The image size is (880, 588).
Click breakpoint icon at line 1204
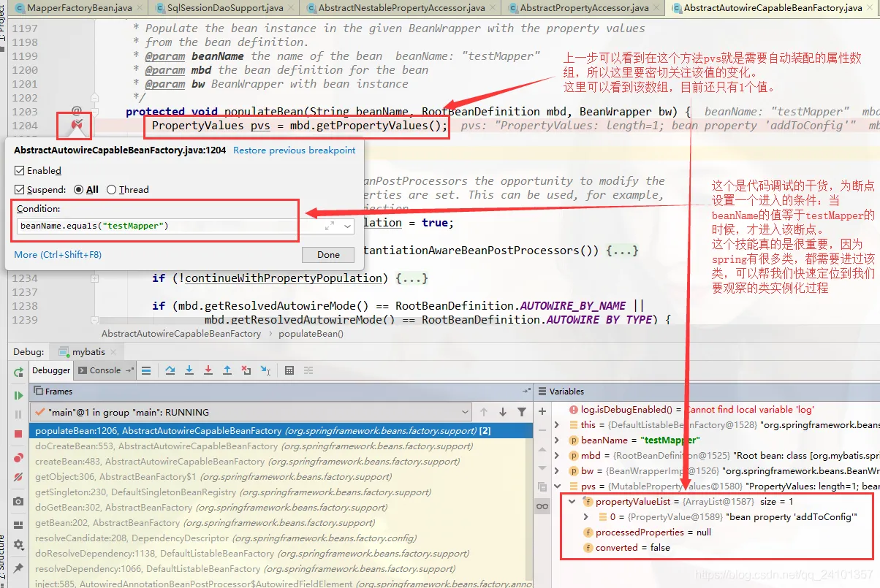click(x=78, y=126)
